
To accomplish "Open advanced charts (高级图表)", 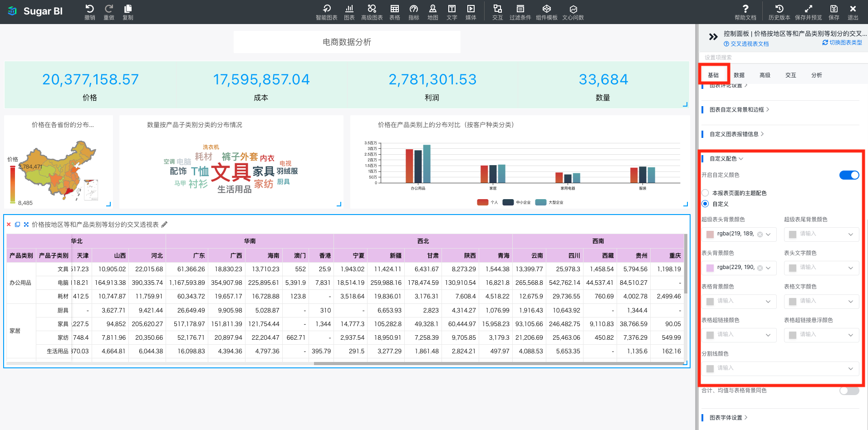I will 372,12.
